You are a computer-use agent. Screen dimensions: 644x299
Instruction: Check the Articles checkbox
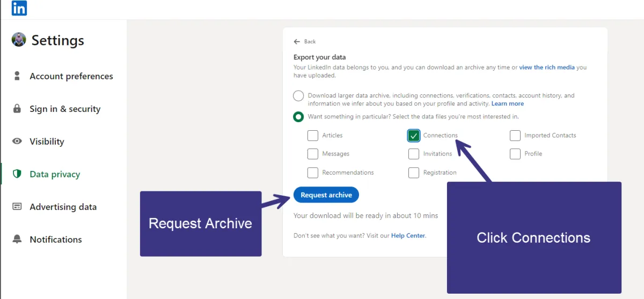313,136
